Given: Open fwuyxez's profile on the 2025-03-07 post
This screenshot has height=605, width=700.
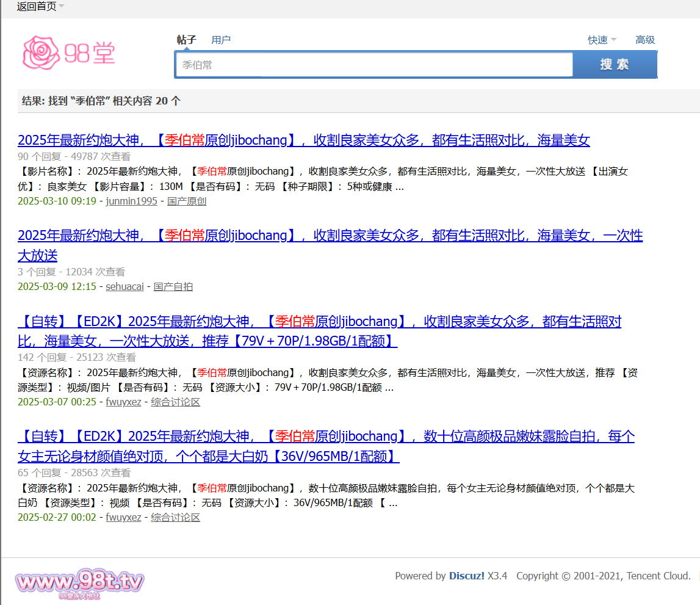Looking at the screenshot, I should pos(123,402).
